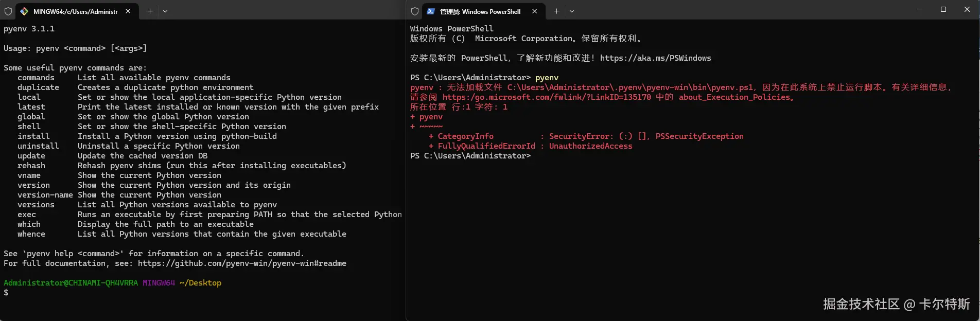Click the PowerShell icon on the tab
The height and width of the screenshot is (321, 980).
(431, 11)
